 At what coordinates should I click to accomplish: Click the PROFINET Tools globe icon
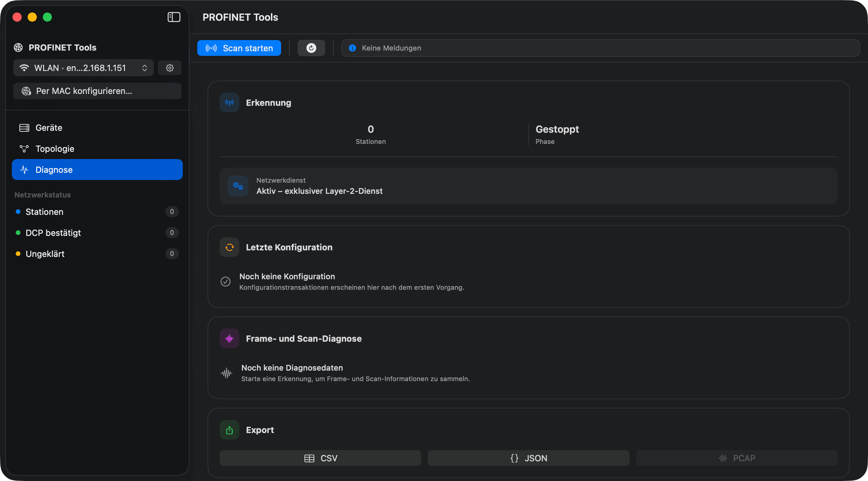point(18,48)
